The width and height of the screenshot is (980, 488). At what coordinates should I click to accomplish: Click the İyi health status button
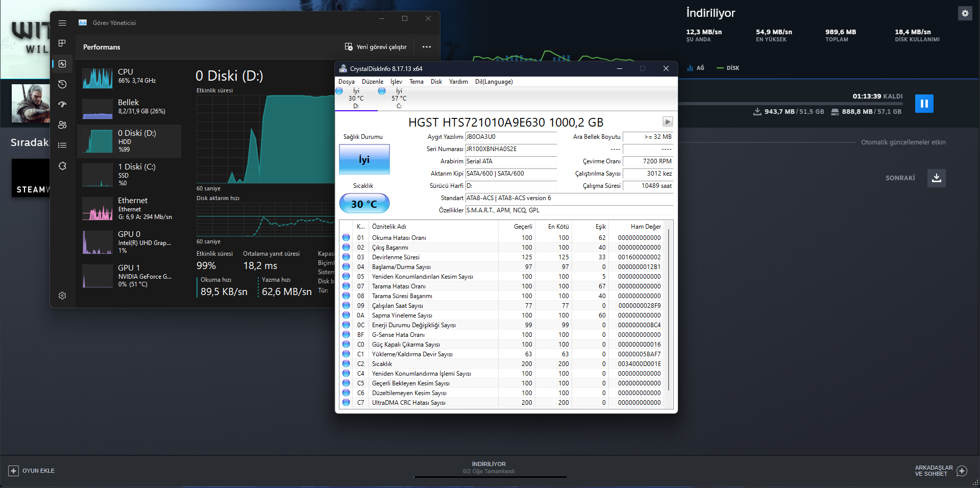click(x=364, y=159)
